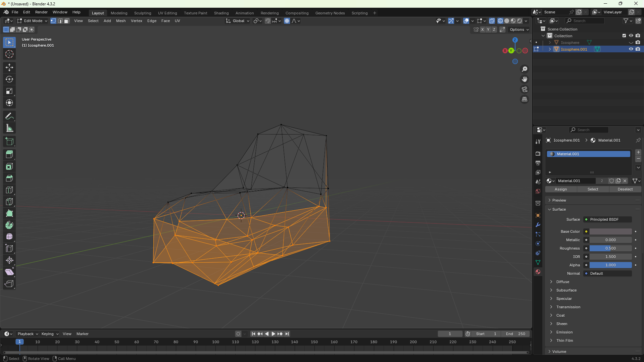Select the Scale tool

tap(9, 91)
